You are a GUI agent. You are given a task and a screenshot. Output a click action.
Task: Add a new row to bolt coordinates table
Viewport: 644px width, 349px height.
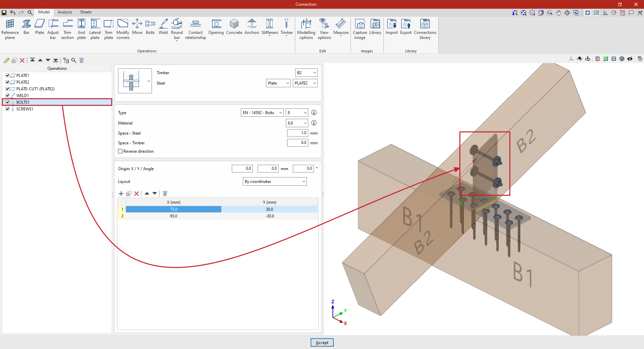121,194
